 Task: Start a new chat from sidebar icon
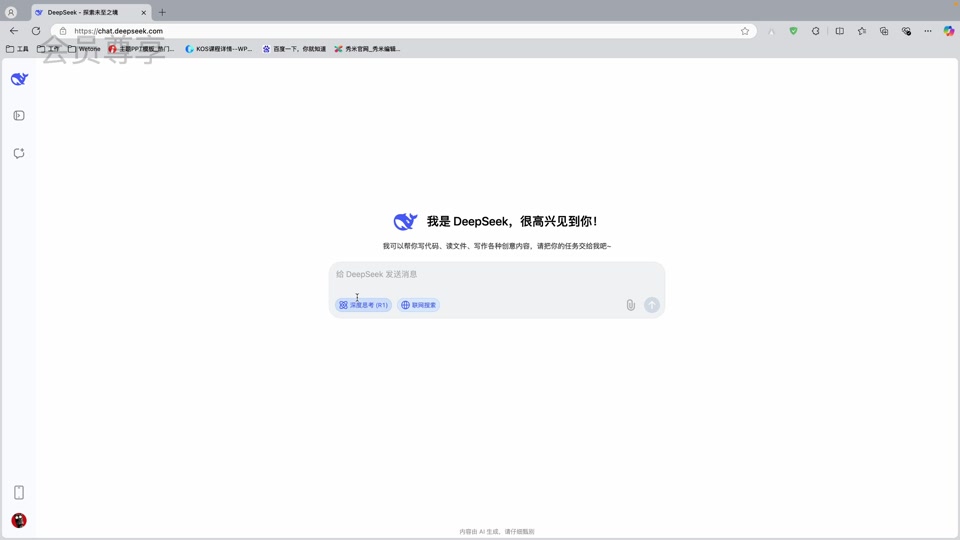point(19,153)
